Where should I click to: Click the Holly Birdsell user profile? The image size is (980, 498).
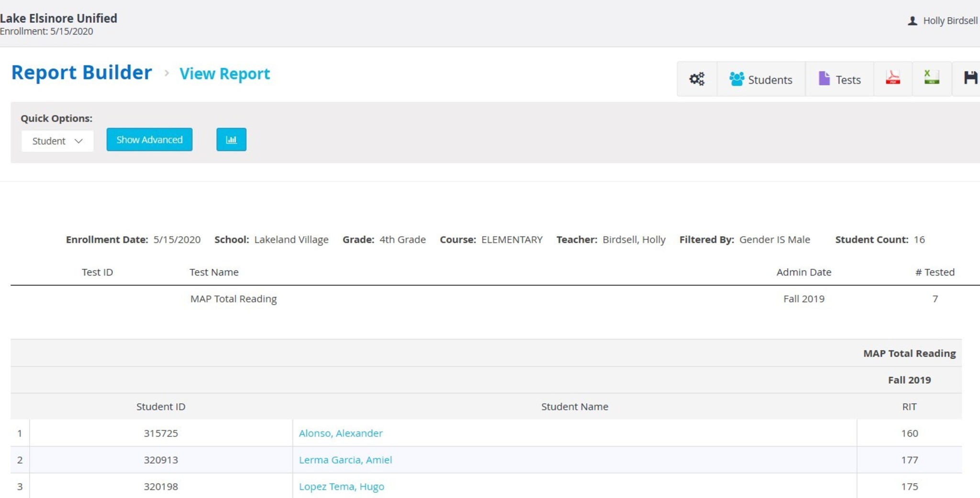tap(942, 21)
